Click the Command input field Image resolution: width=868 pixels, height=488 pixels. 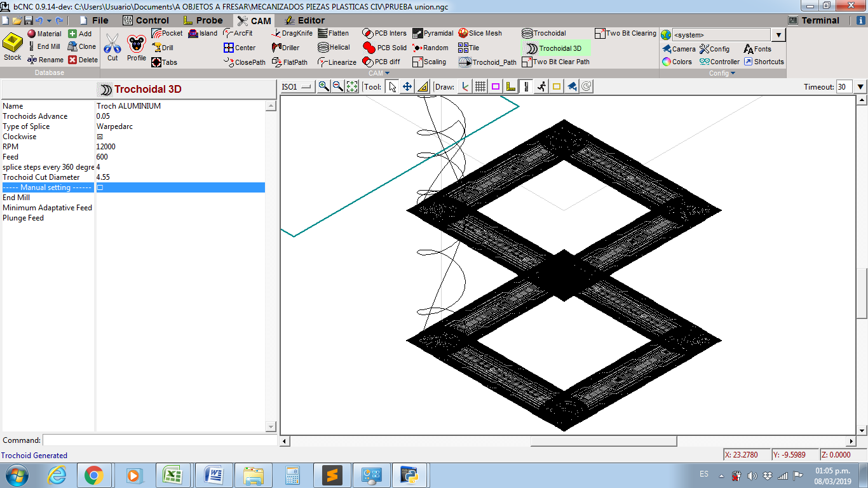click(x=159, y=440)
